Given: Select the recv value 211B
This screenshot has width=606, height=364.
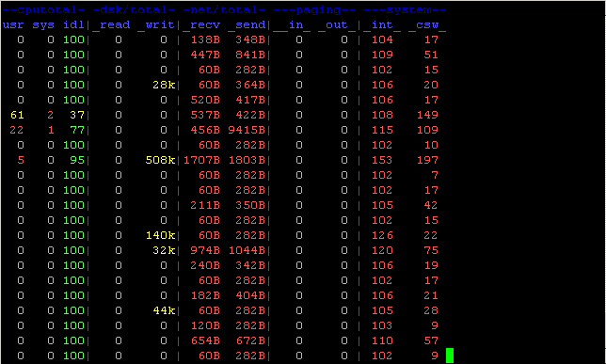Looking at the screenshot, I should pyautogui.click(x=205, y=205).
